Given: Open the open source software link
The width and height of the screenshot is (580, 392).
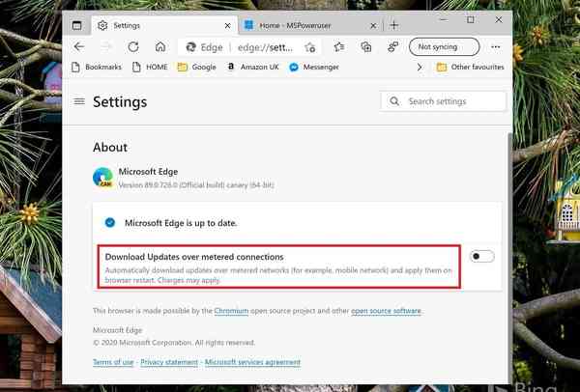Looking at the screenshot, I should coord(386,311).
